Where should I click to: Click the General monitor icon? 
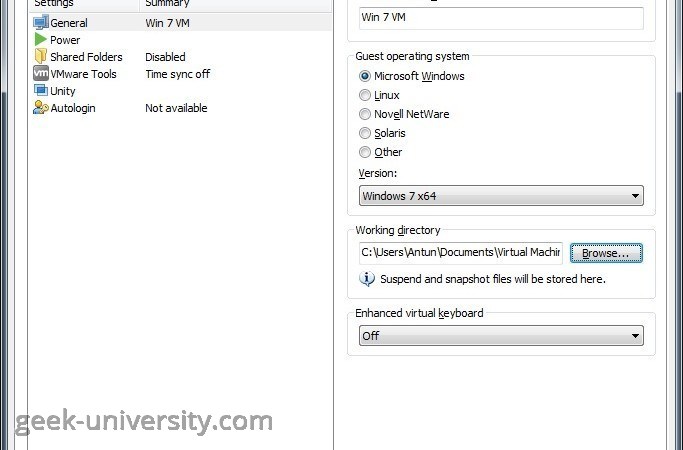[41, 22]
